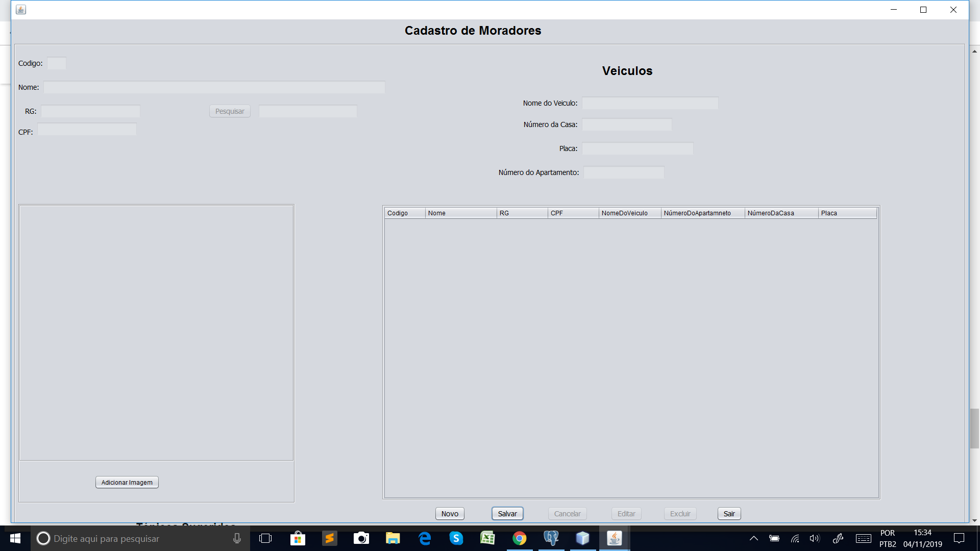Click inside the Nome do Veiculo field
980x551 pixels.
650,104
